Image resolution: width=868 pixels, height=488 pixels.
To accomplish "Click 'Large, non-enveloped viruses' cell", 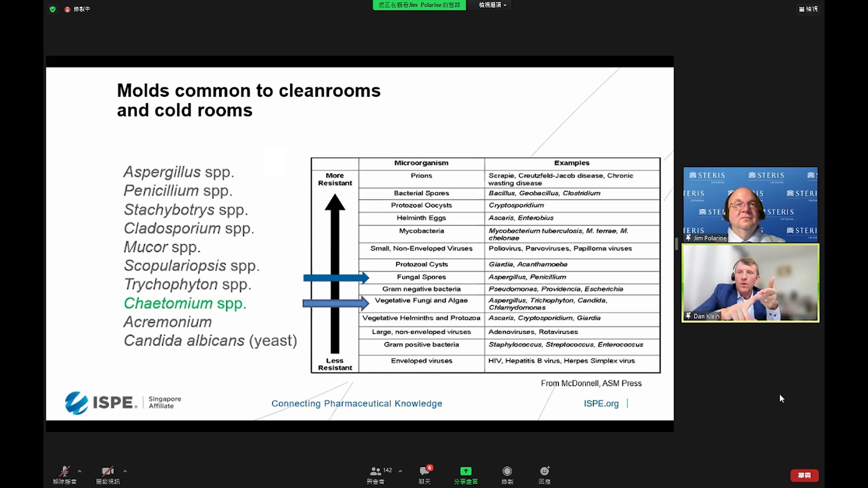I will tap(421, 332).
